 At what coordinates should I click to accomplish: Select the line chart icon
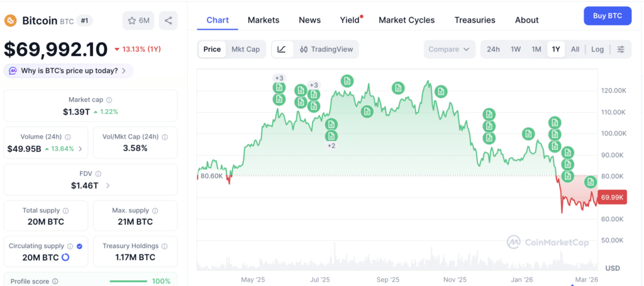point(282,49)
